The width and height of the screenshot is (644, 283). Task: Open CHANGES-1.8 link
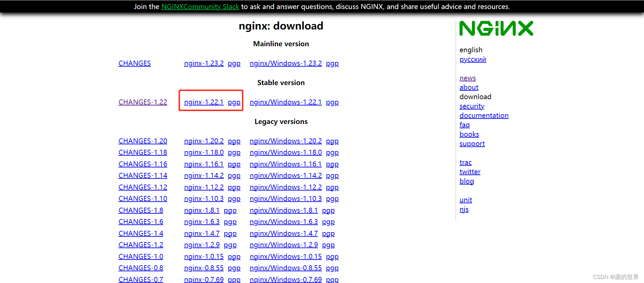(x=141, y=210)
